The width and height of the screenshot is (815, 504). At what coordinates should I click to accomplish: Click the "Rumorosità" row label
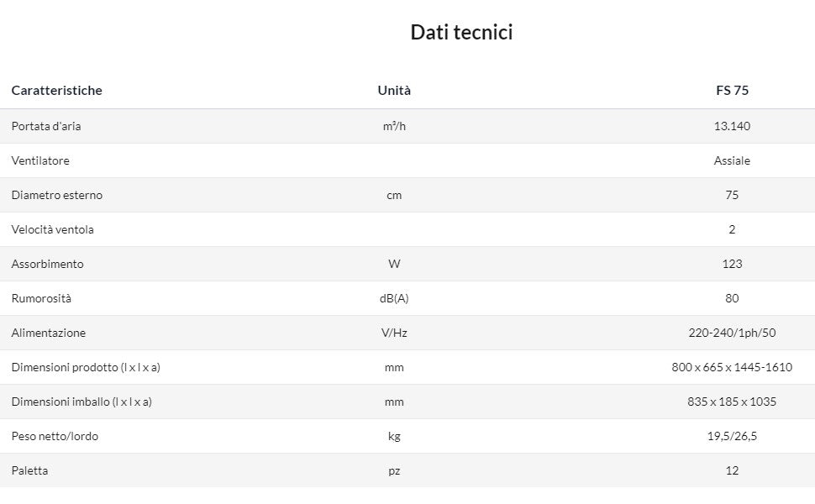[41, 298]
